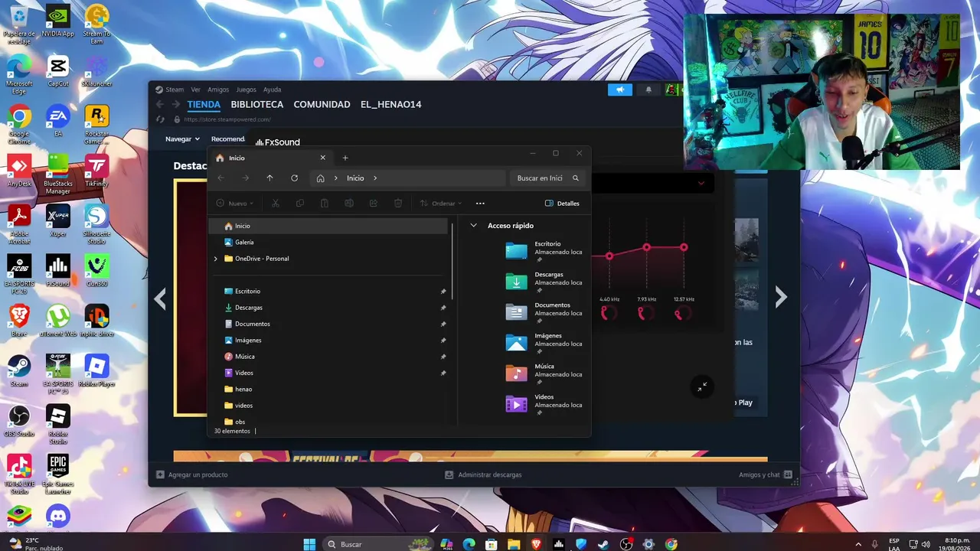980x551 pixels.
Task: Launch OBS Studio from the desktop
Action: 19,420
